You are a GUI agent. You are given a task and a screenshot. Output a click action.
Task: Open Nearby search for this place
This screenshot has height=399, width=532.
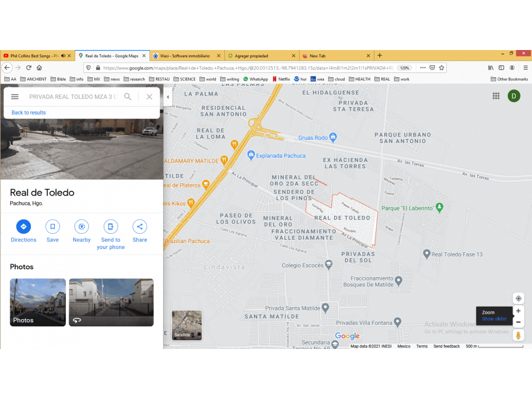pos(82,227)
